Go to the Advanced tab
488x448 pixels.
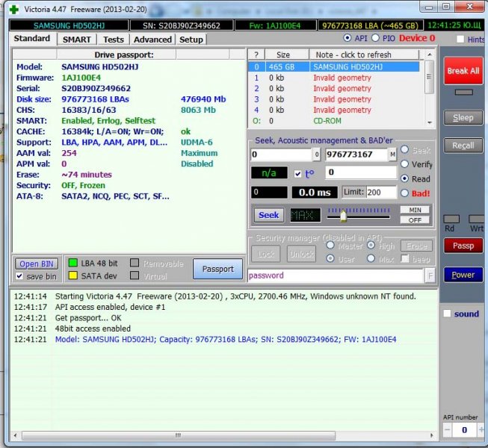152,40
